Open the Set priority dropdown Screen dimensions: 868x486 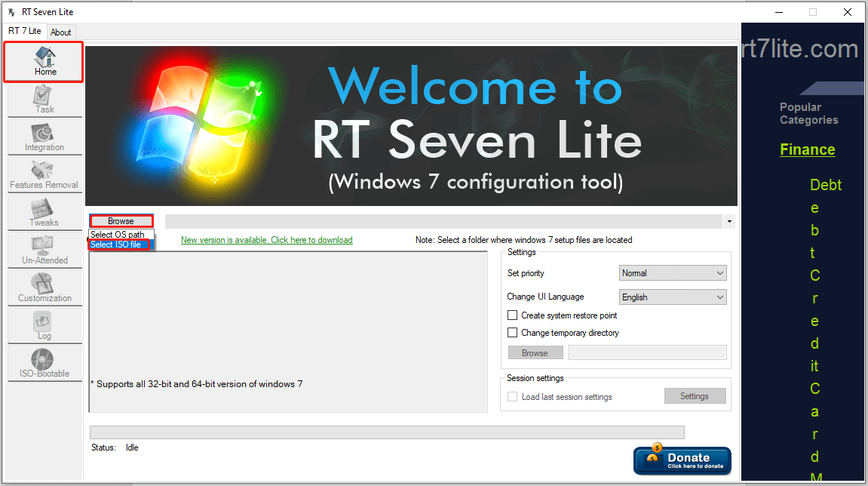(673, 272)
